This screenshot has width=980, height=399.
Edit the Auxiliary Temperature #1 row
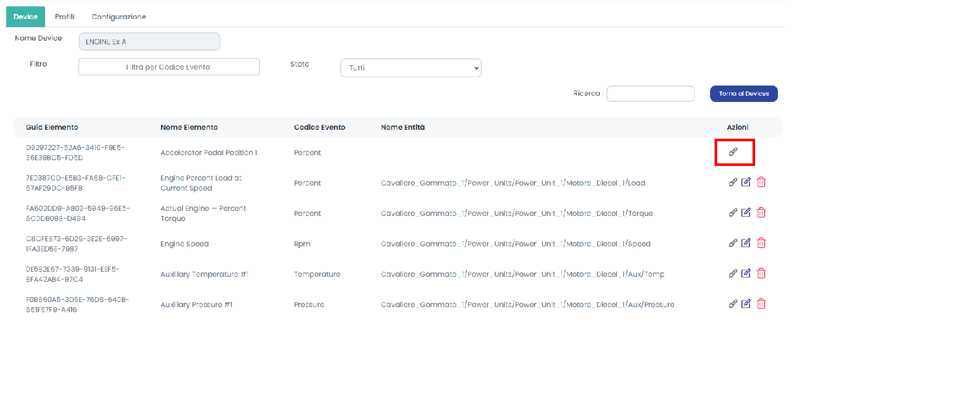coord(746,274)
